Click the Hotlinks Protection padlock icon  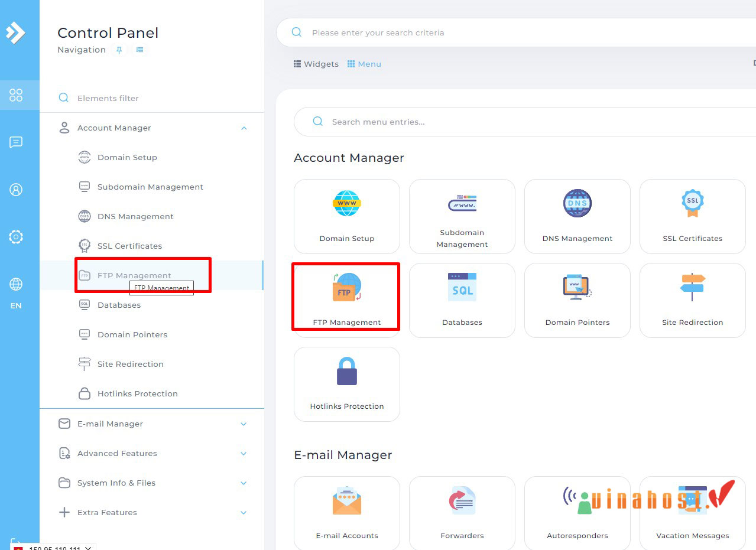click(347, 372)
